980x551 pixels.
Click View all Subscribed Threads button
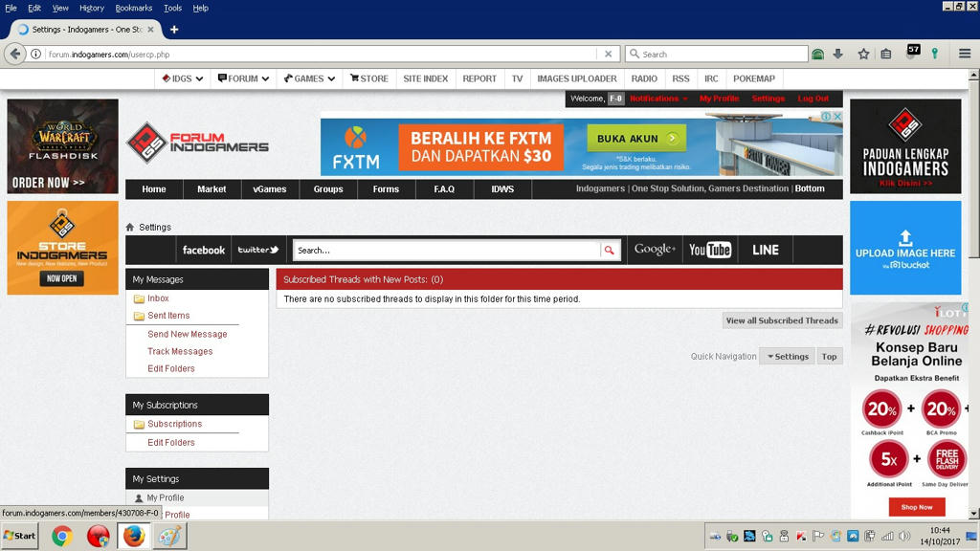pos(782,320)
